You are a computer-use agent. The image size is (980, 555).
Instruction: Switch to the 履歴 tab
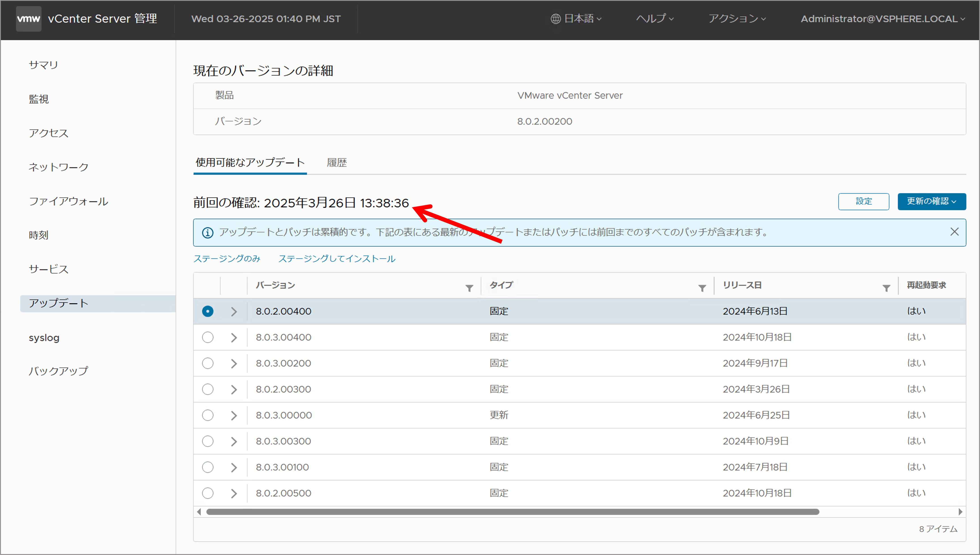tap(337, 163)
